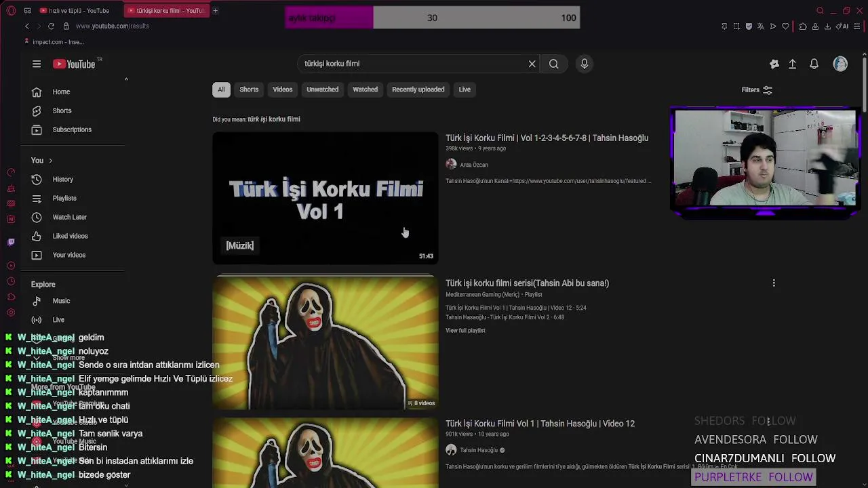Click the sparkle badge icon beside upload

pyautogui.click(x=774, y=64)
